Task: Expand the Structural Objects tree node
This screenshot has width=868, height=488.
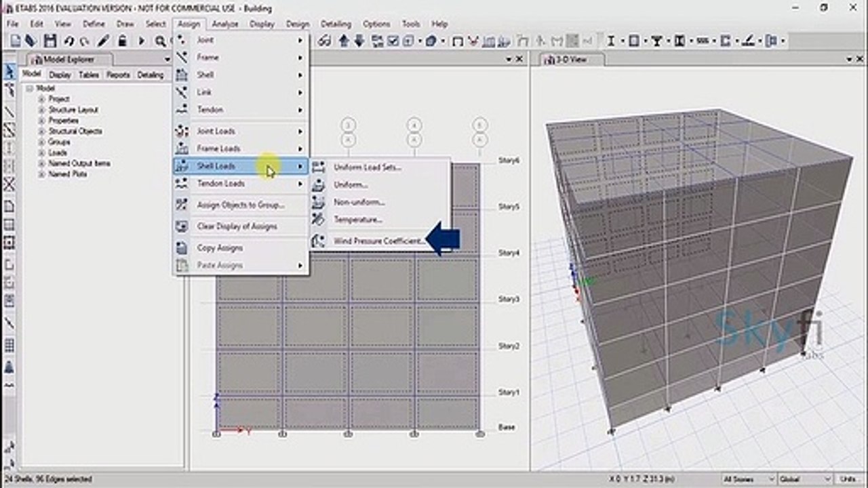Action: 41,131
